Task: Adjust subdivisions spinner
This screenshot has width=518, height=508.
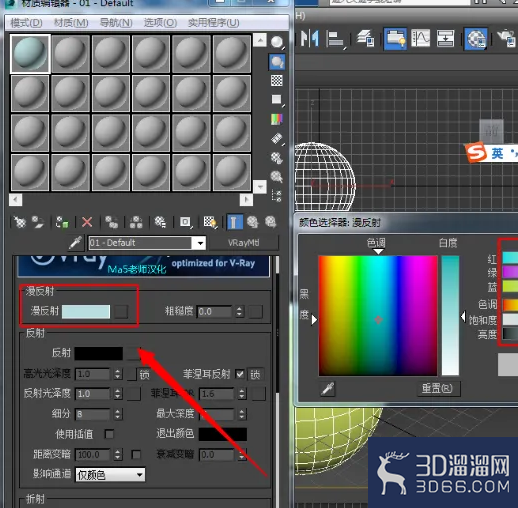Action: 117,414
